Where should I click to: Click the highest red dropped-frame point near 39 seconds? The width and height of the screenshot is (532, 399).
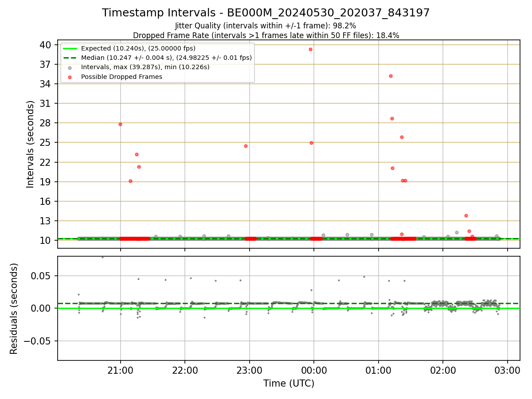coord(310,49)
